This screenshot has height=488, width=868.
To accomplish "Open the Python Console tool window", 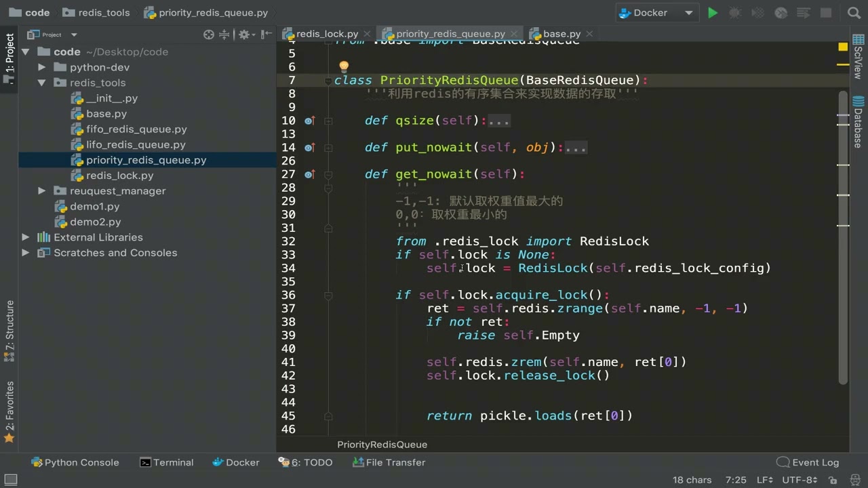I will [75, 462].
